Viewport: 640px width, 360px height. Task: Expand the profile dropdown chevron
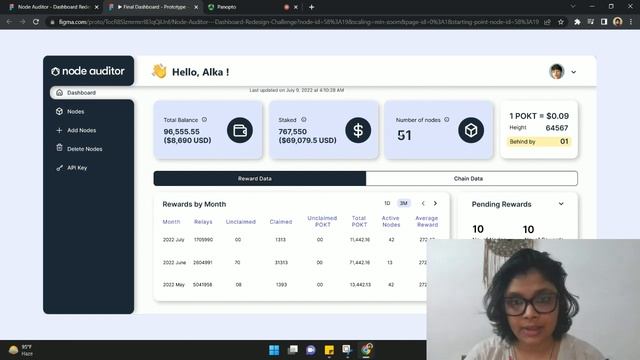pyautogui.click(x=573, y=72)
